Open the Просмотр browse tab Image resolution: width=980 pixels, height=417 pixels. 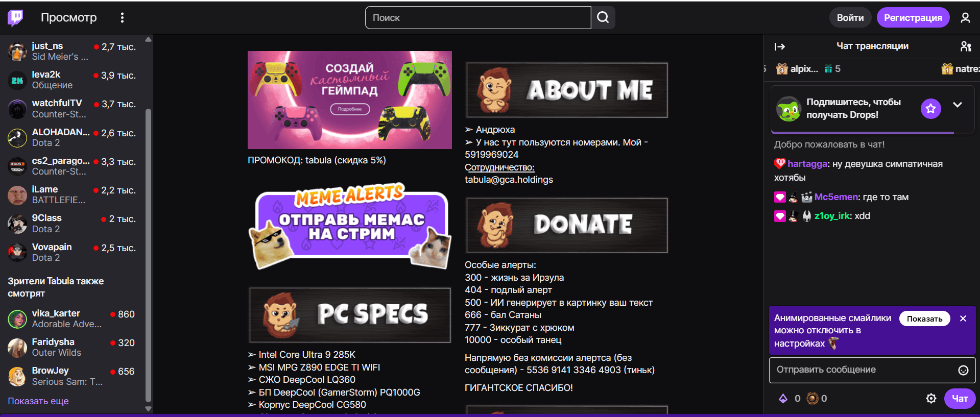(68, 18)
